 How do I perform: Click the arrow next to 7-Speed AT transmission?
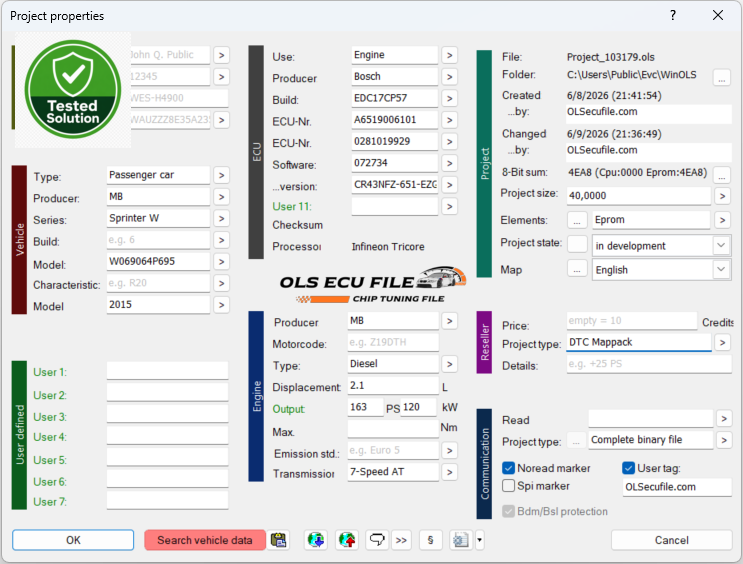point(449,472)
